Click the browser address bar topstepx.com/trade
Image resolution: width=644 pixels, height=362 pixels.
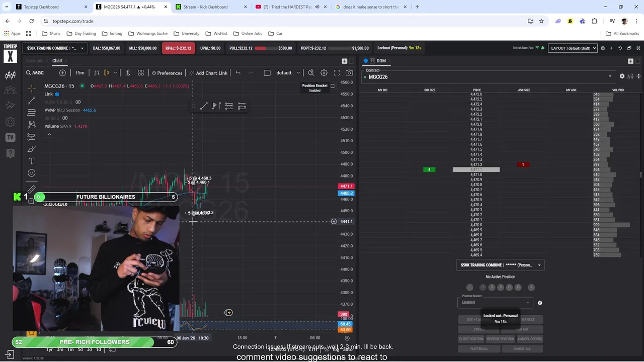coord(282,21)
